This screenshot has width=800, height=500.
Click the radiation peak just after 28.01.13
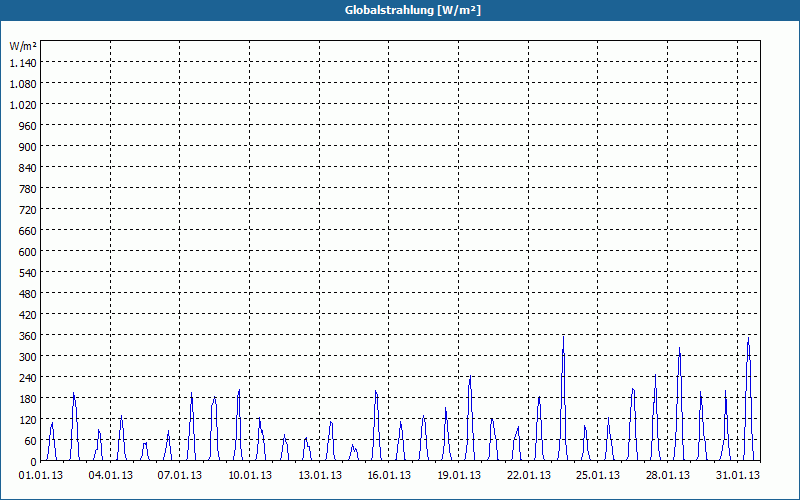point(679,404)
